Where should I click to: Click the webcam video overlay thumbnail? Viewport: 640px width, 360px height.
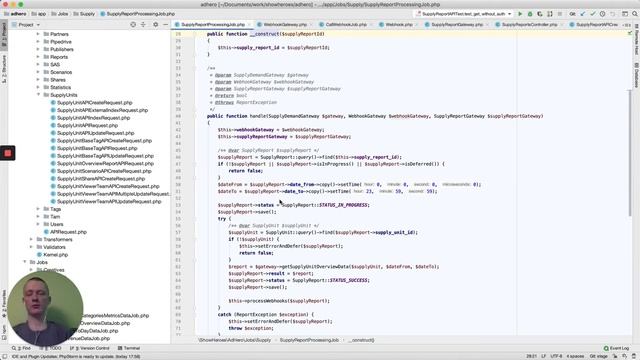(45, 308)
